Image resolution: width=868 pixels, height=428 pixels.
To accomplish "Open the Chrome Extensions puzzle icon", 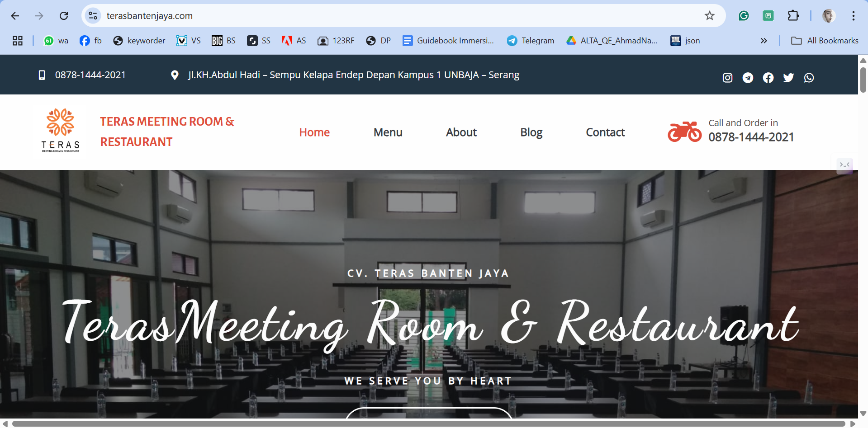I will [793, 16].
